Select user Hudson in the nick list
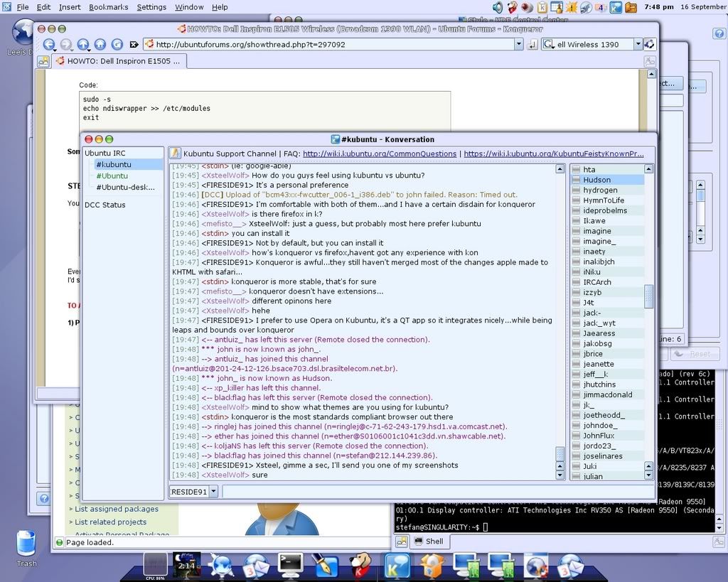 (607, 180)
